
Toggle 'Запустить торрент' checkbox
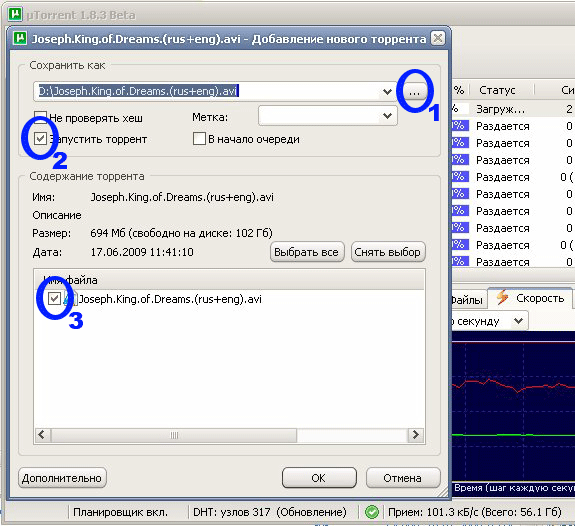40,139
